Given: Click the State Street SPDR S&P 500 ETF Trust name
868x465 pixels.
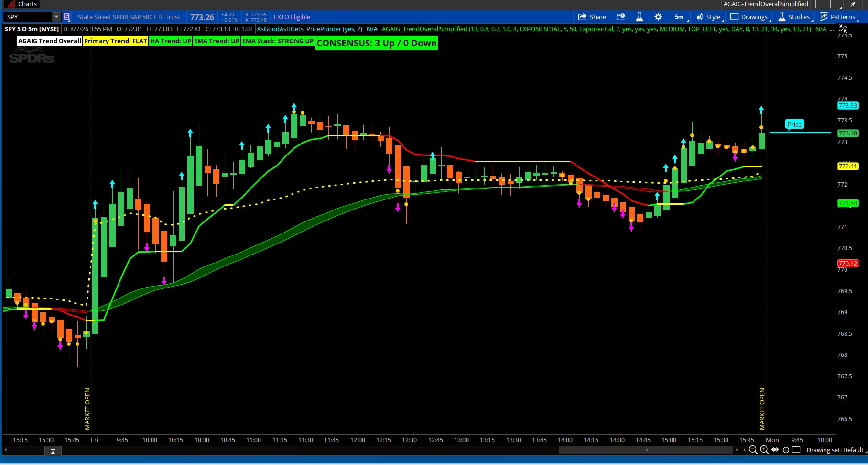Looking at the screenshot, I should click(129, 17).
